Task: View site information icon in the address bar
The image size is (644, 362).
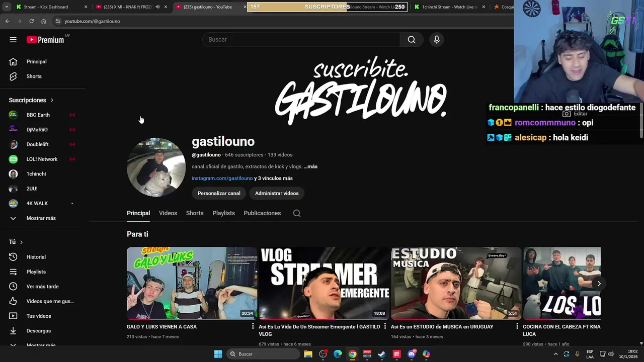Action: (x=58, y=21)
